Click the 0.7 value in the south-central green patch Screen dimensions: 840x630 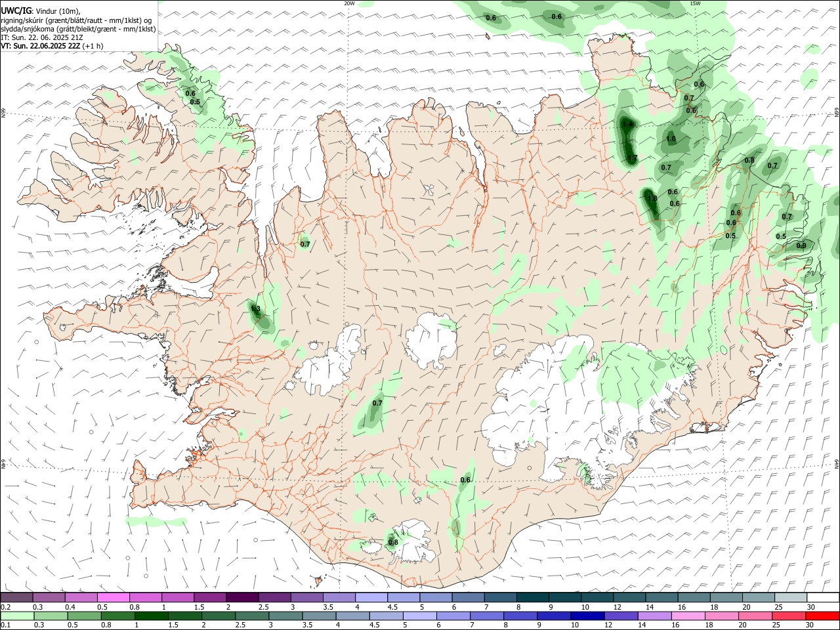point(377,403)
